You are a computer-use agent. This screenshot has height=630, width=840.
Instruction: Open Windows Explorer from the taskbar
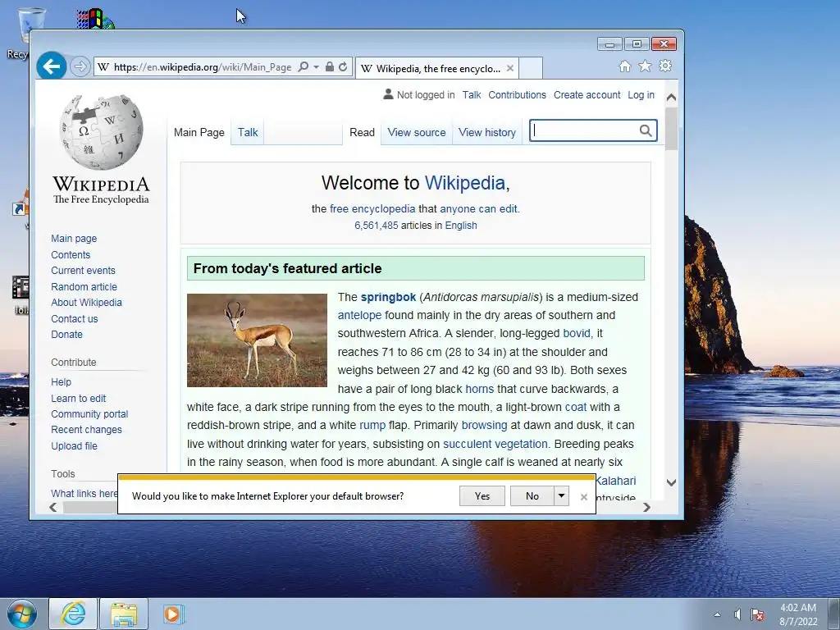[124, 614]
